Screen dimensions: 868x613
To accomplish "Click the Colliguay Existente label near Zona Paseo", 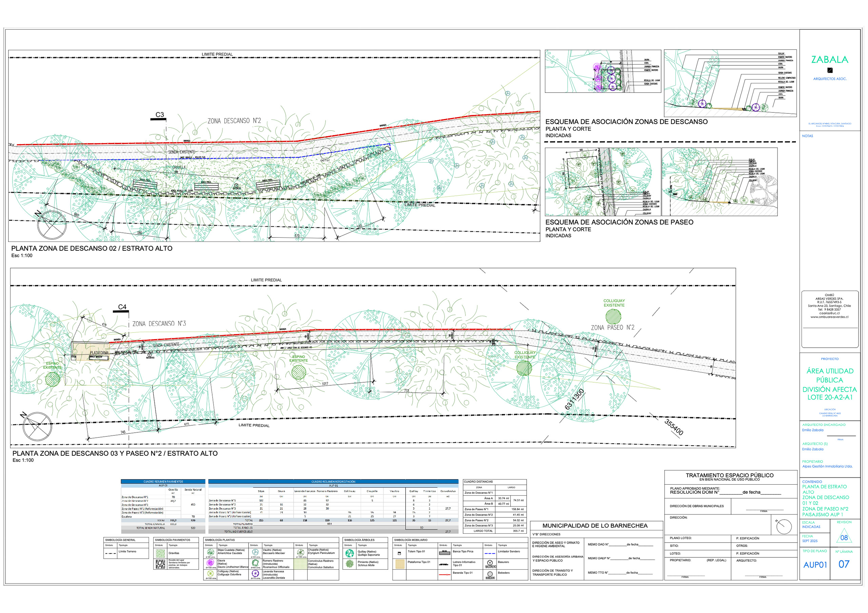I will (614, 303).
